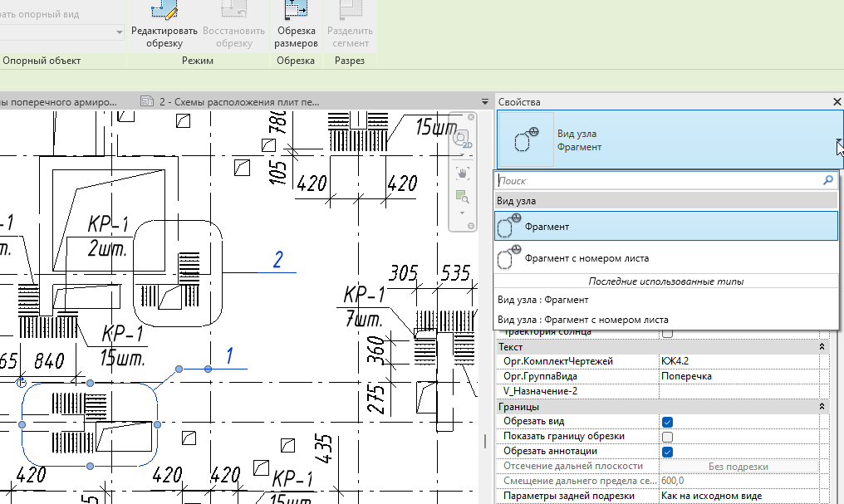The width and height of the screenshot is (844, 504).
Task: Toggle the 'Обрезать аннотации' checkbox
Action: pos(667,452)
